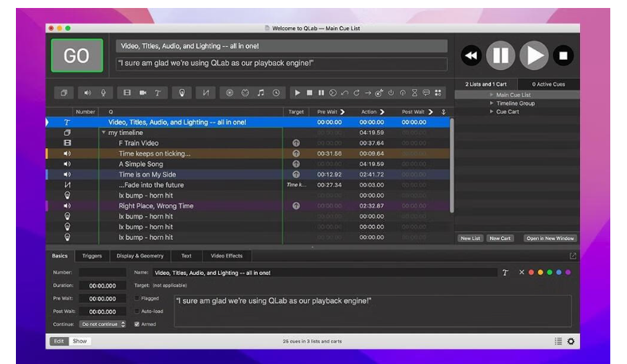
Task: Collapse the 'my timeline' group disclosure triangle
Action: 103,133
